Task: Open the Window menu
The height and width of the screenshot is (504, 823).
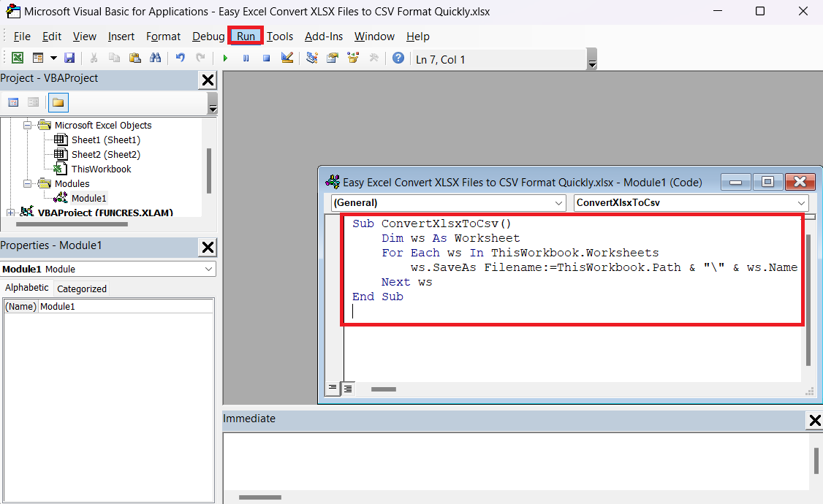Action: 374,37
